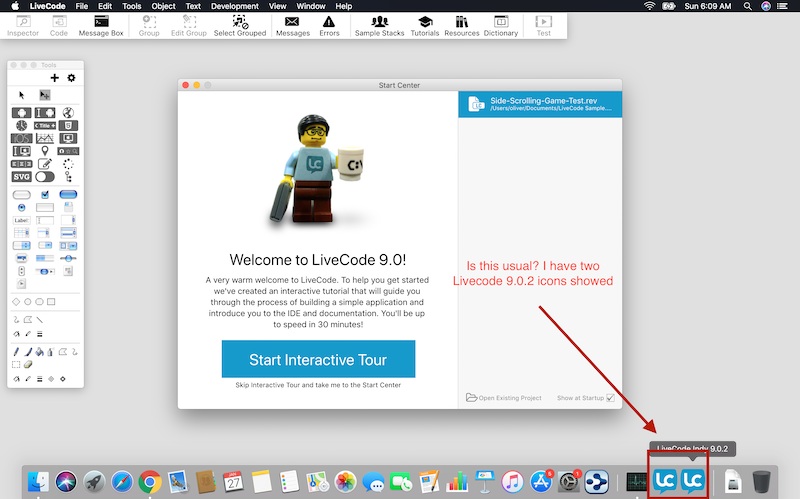Image resolution: width=800 pixels, height=499 pixels.
Task: Click the Test toolbar button
Action: click(x=543, y=26)
